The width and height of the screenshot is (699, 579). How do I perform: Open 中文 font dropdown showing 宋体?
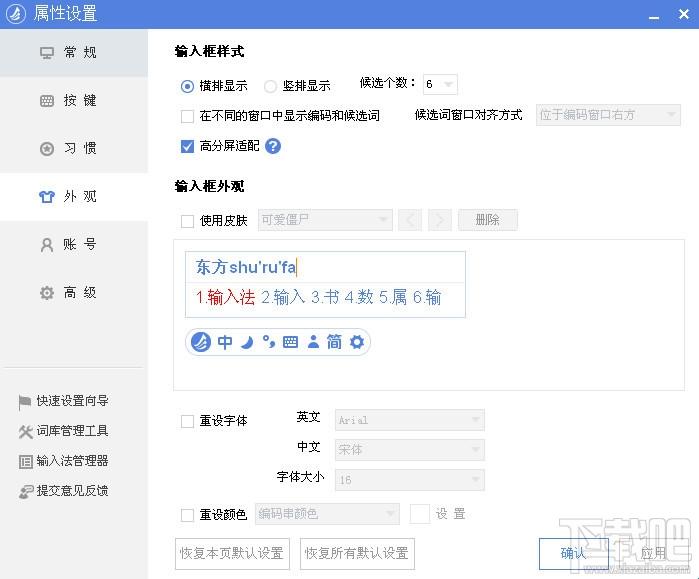pos(410,450)
